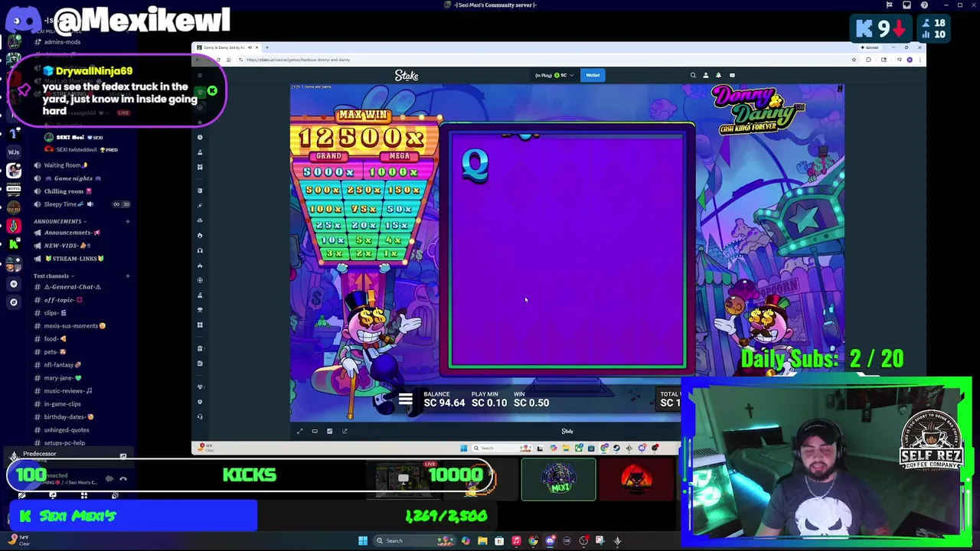Open the Stake user profile icon
The height and width of the screenshot is (551, 980).
(x=706, y=75)
